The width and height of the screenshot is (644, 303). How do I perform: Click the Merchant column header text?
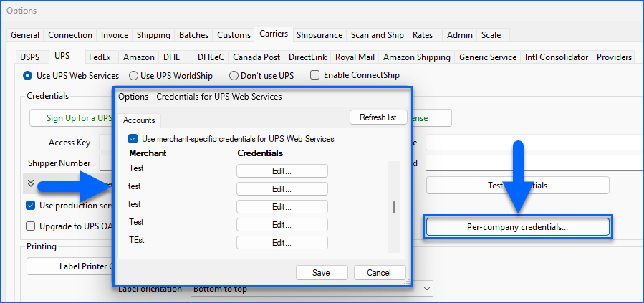click(x=148, y=153)
